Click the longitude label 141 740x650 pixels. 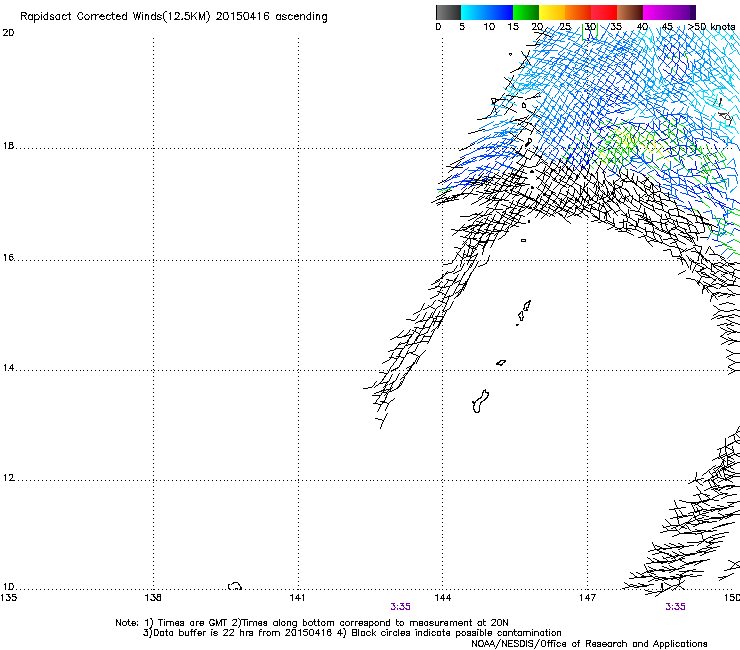(x=297, y=598)
